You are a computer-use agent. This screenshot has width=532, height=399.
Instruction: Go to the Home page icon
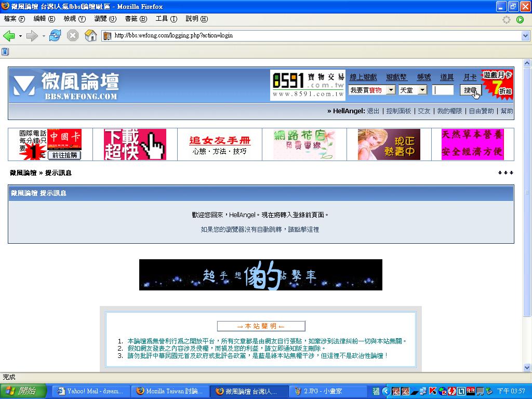tap(90, 35)
